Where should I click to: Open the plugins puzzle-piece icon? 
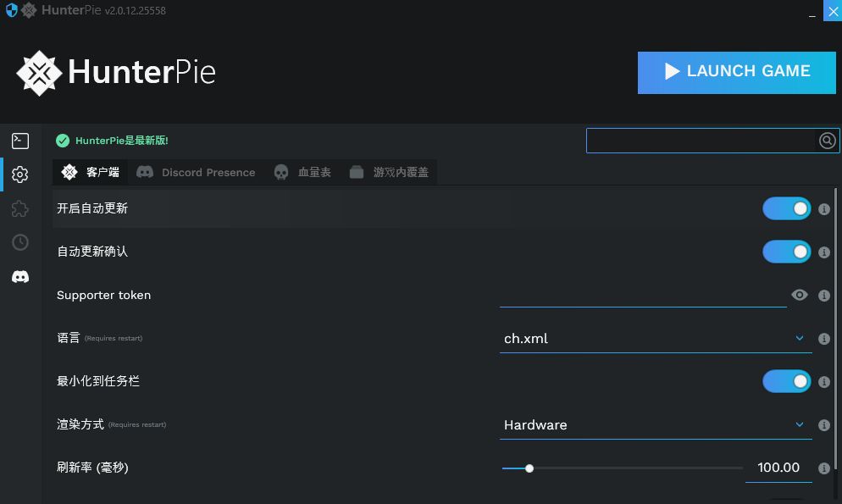coord(20,208)
